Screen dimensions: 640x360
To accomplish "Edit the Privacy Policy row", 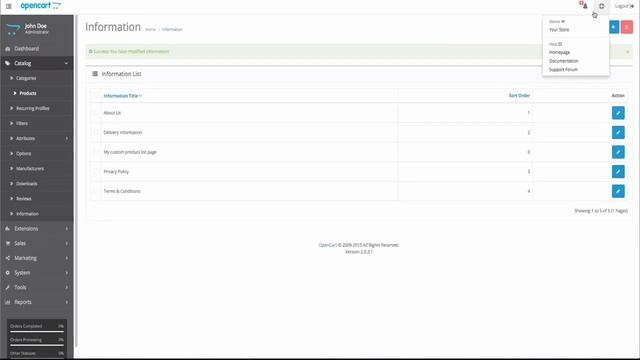I will coord(618,171).
